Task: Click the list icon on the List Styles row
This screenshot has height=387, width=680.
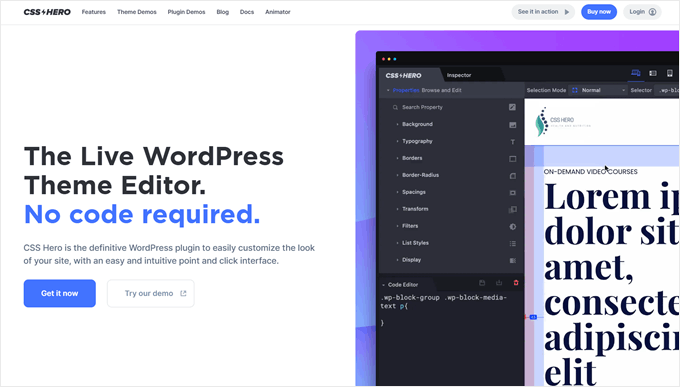Action: (513, 243)
